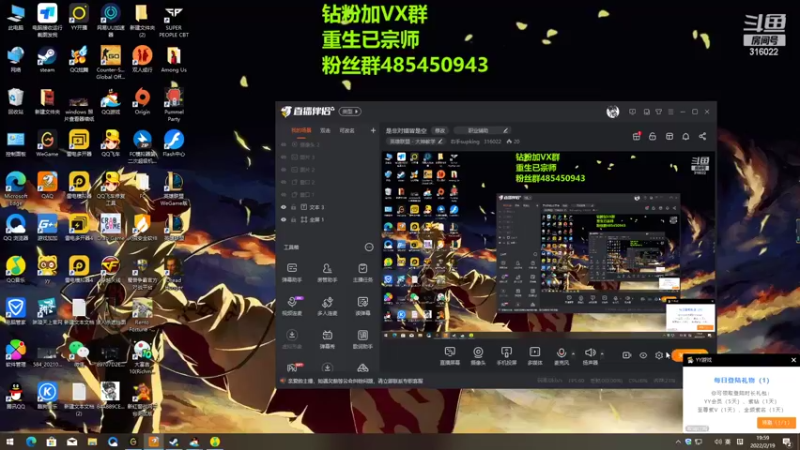The image size is (800, 450).
Task: Open the Origin desktop shortcut
Action: pyautogui.click(x=142, y=102)
